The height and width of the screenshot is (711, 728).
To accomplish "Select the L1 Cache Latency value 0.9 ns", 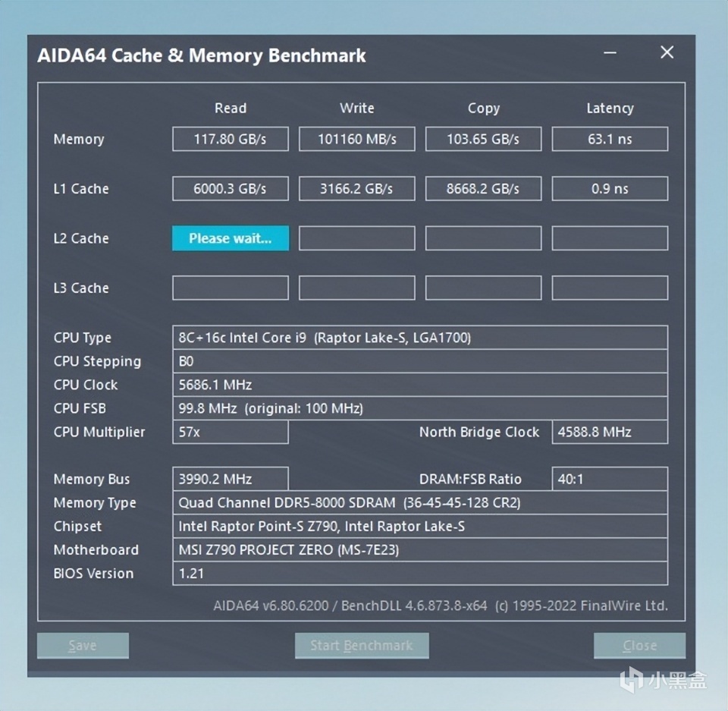I will (610, 189).
